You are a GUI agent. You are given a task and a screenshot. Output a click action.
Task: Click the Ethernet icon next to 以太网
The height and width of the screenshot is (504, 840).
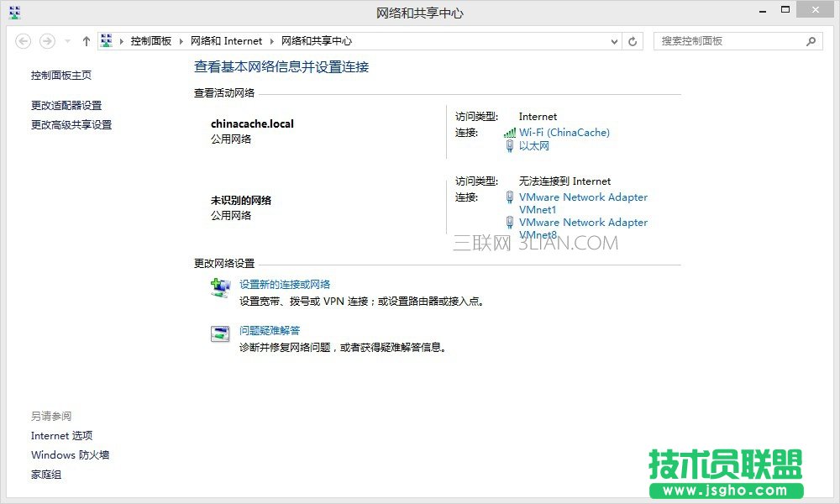coord(511,145)
